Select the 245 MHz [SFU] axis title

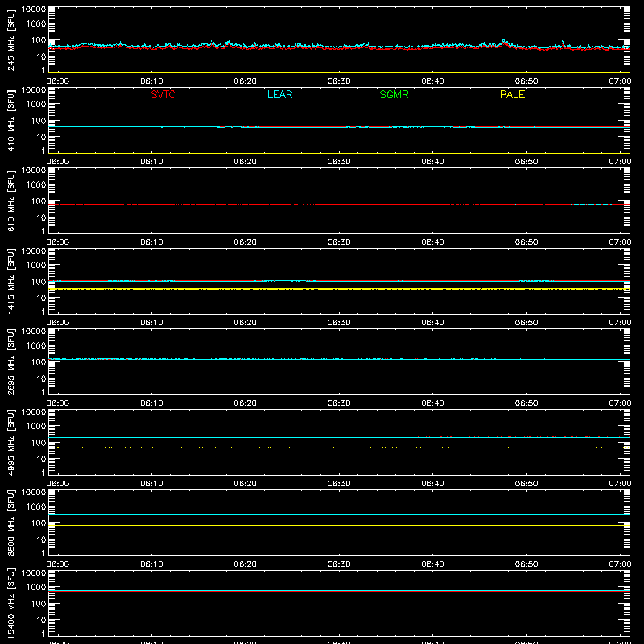tap(10, 40)
